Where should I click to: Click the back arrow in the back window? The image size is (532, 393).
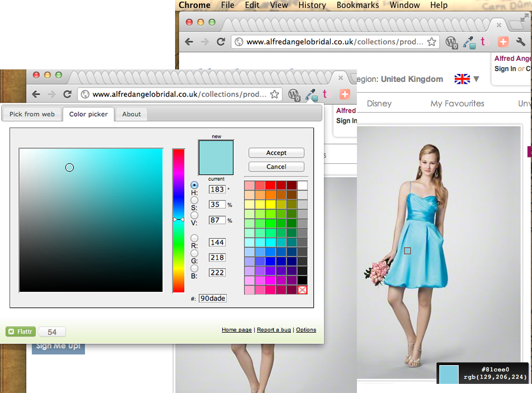click(189, 42)
